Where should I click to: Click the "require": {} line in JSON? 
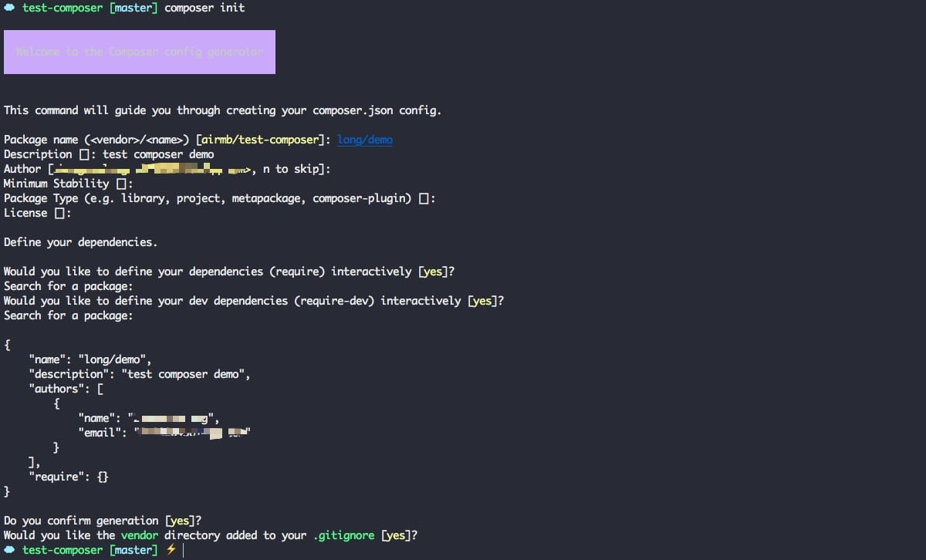69,477
